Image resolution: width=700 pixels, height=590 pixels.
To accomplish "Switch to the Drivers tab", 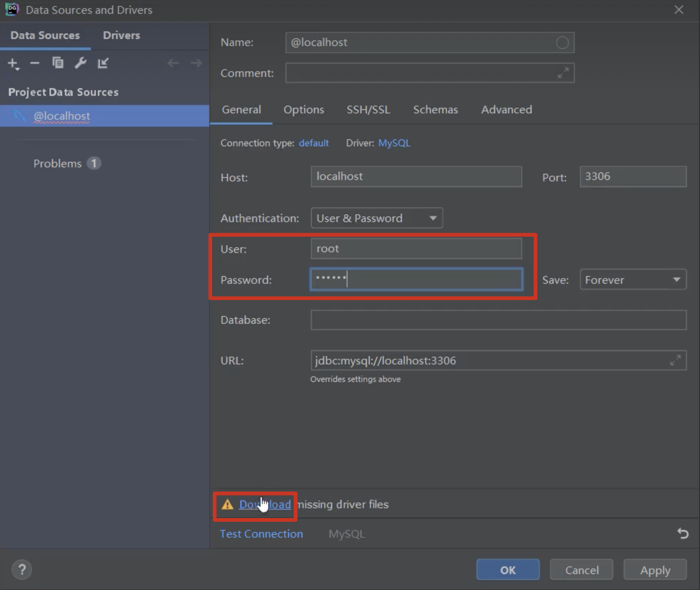I will pyautogui.click(x=121, y=36).
